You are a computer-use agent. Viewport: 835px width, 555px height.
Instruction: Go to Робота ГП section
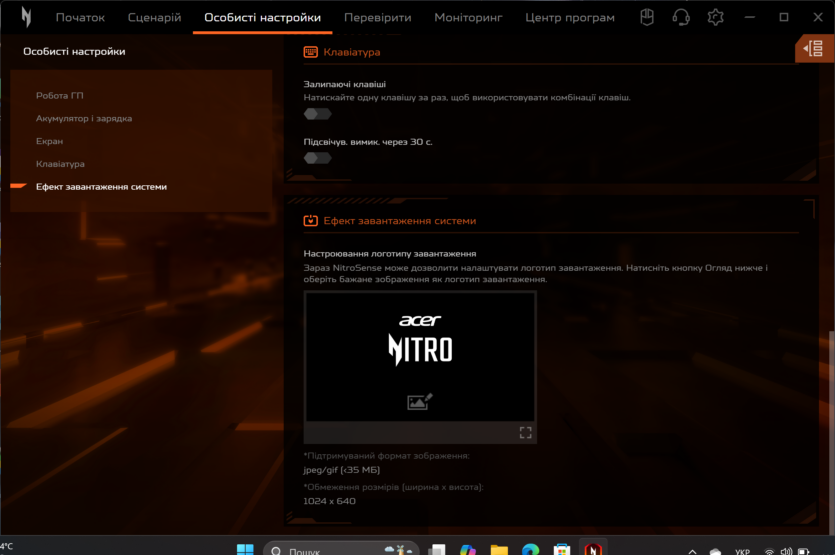pyautogui.click(x=60, y=95)
